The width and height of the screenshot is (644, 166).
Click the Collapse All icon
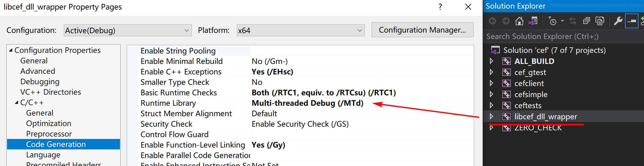pyautogui.click(x=586, y=21)
